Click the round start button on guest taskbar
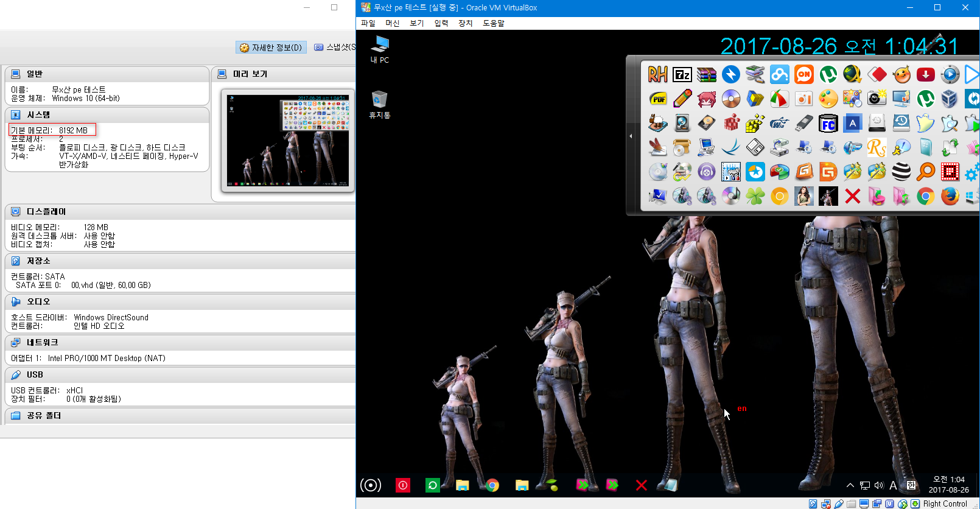980x509 pixels. 371,485
